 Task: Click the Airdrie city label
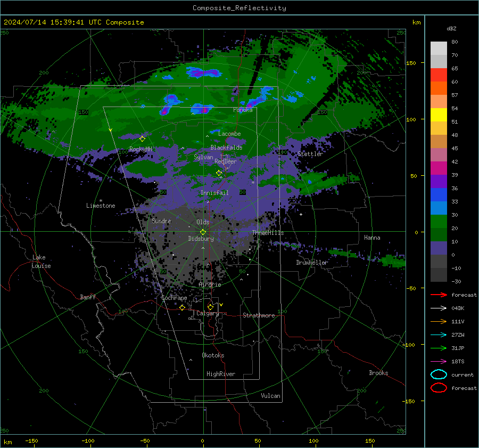[210, 284]
